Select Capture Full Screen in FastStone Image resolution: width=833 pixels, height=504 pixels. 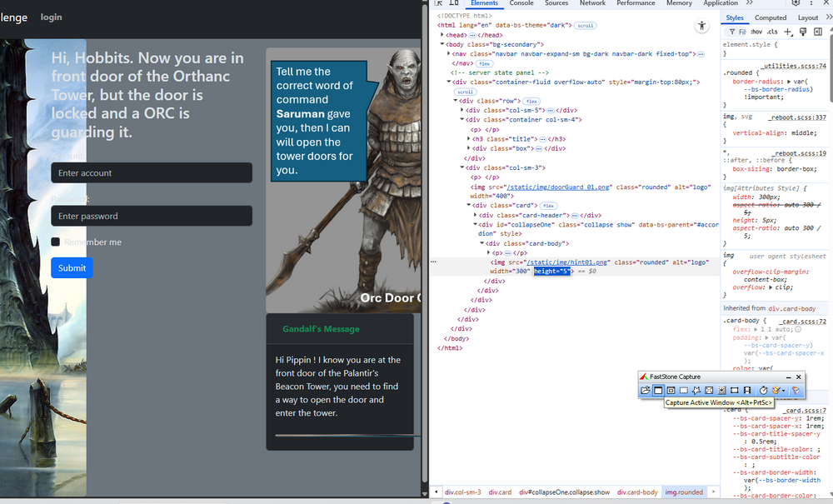coord(709,391)
